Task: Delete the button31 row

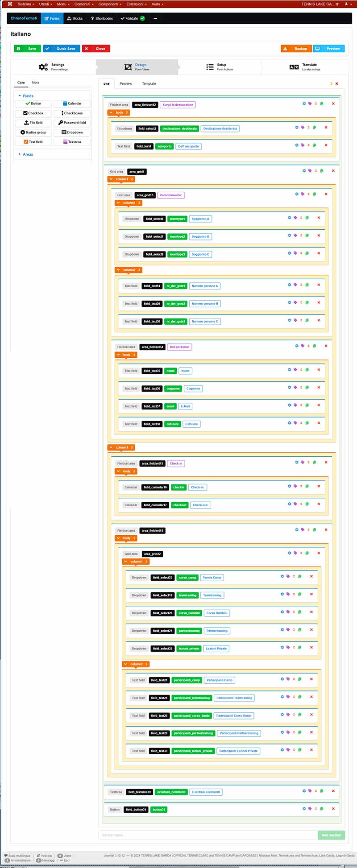Action: 333,809
